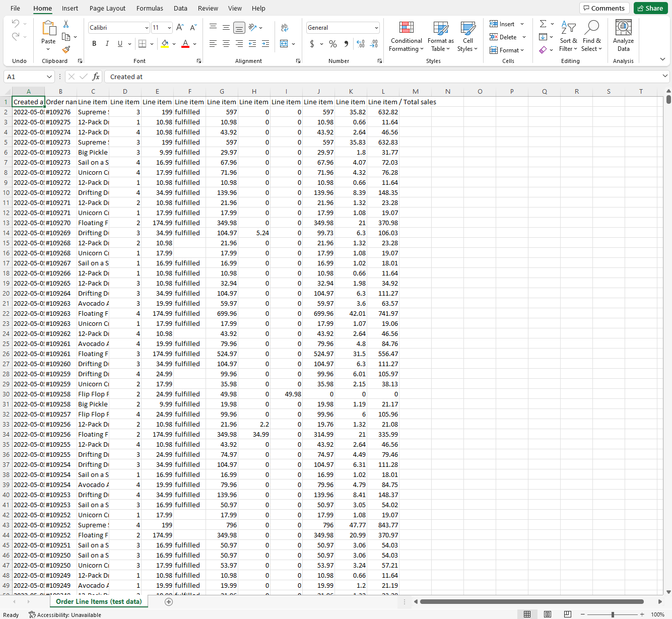672x619 pixels.
Task: Click the Format Painter brush icon
Action: point(66,49)
